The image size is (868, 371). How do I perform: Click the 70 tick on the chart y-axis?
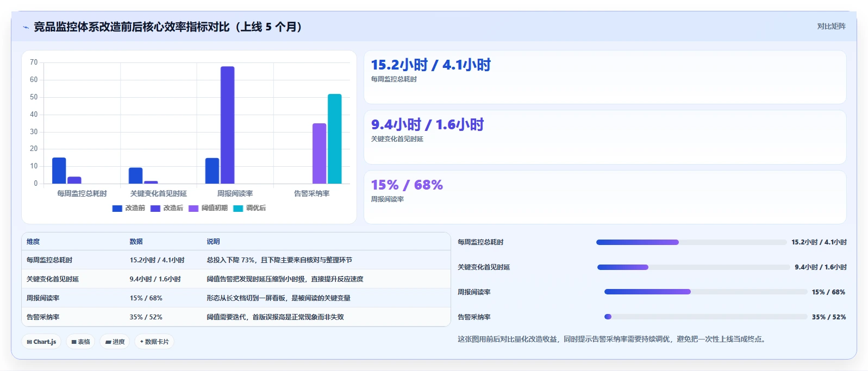34,62
